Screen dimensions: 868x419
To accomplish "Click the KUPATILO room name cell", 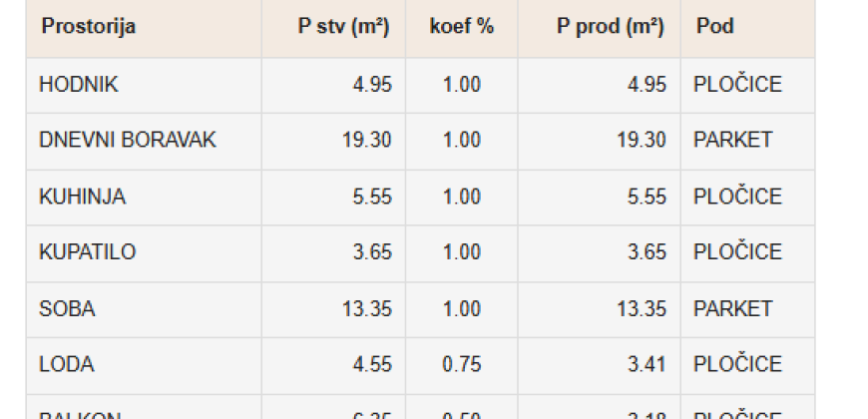I will 87,253.
